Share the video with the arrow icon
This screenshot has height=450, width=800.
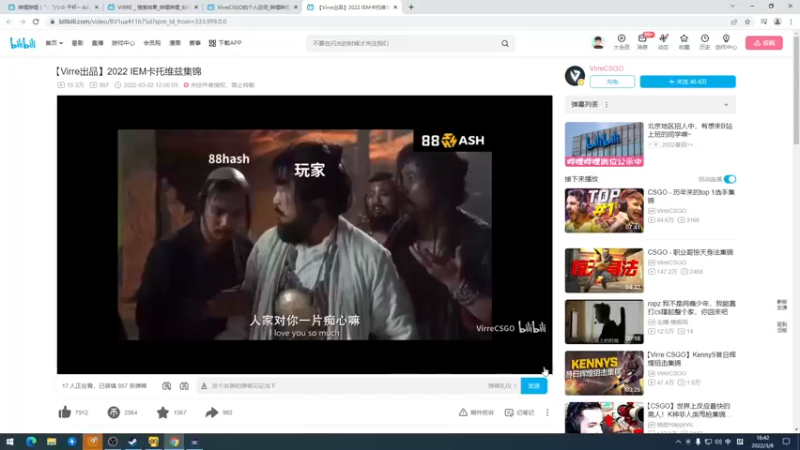(x=212, y=412)
